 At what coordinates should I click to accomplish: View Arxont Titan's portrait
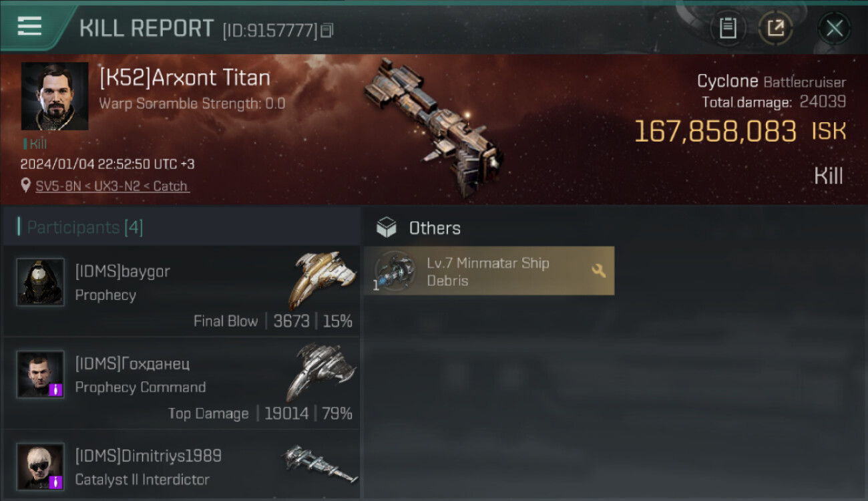54,96
